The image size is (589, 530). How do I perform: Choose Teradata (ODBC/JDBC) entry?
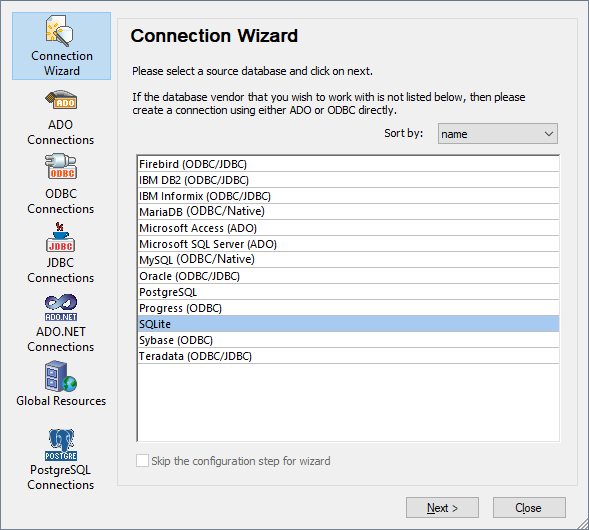(348, 356)
